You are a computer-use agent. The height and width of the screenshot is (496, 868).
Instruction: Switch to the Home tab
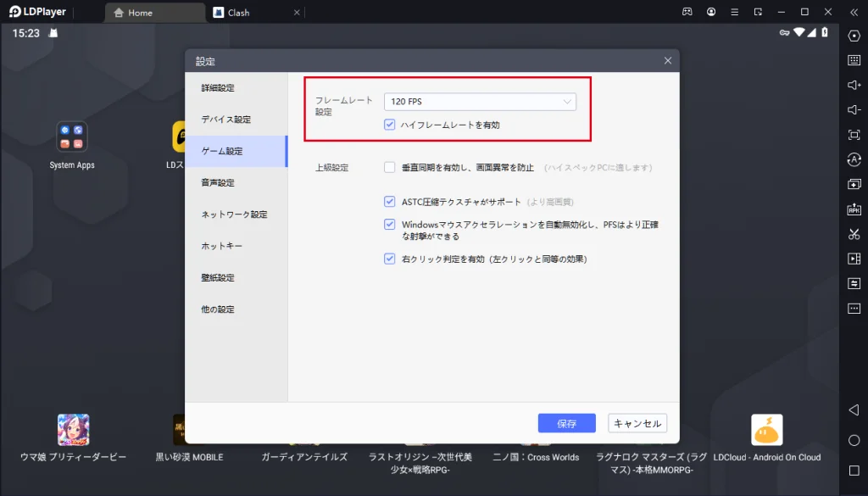(155, 12)
